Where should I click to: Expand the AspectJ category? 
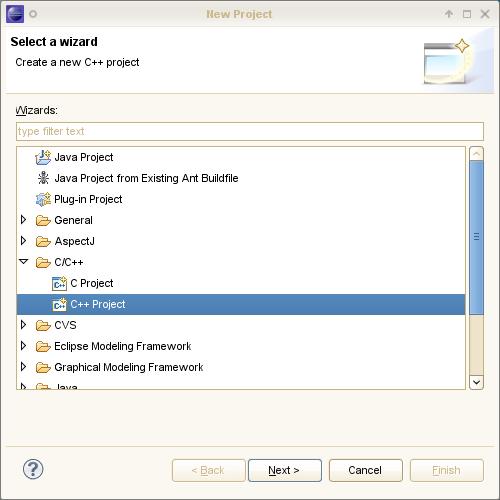click(x=23, y=241)
